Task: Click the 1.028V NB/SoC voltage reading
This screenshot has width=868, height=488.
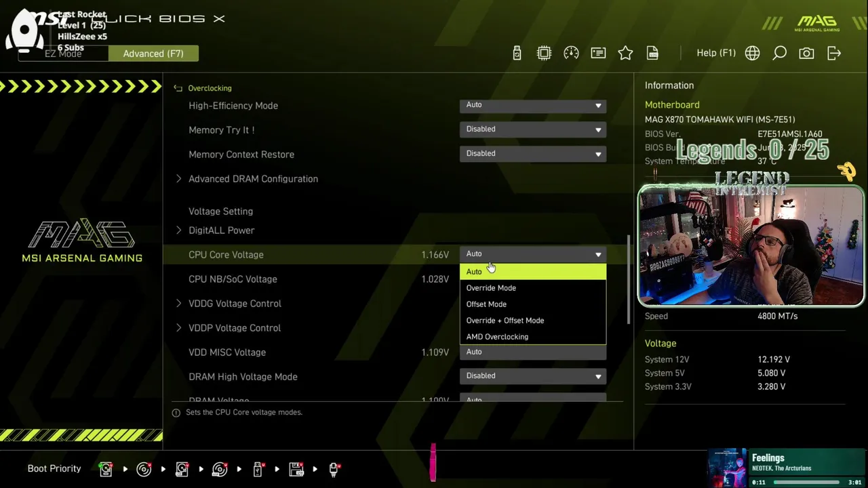Action: 435,279
